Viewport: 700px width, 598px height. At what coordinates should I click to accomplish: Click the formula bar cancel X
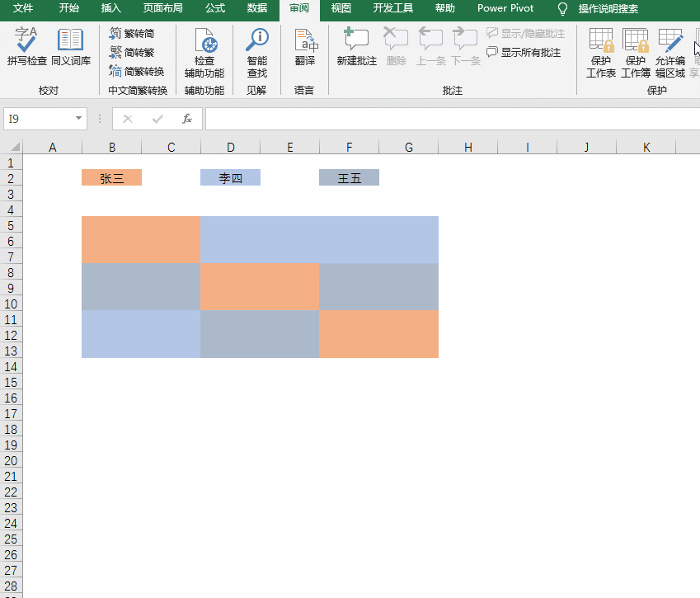(x=128, y=119)
